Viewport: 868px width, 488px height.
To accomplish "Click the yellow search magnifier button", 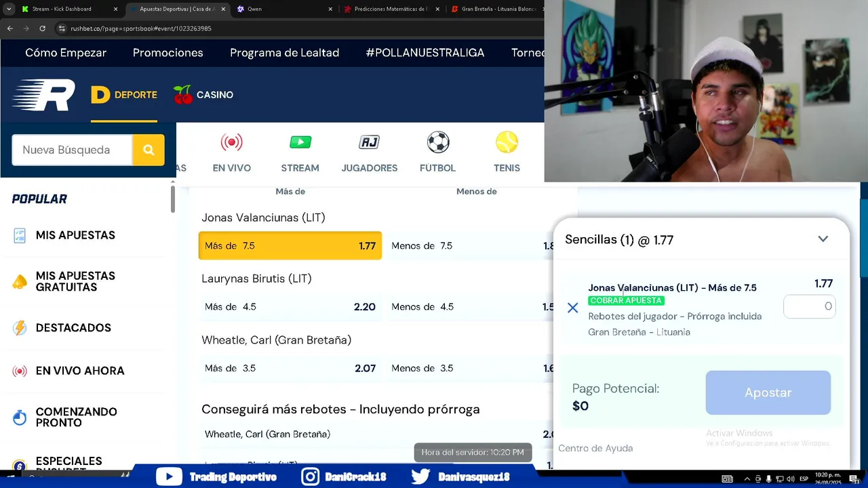I will pos(149,150).
